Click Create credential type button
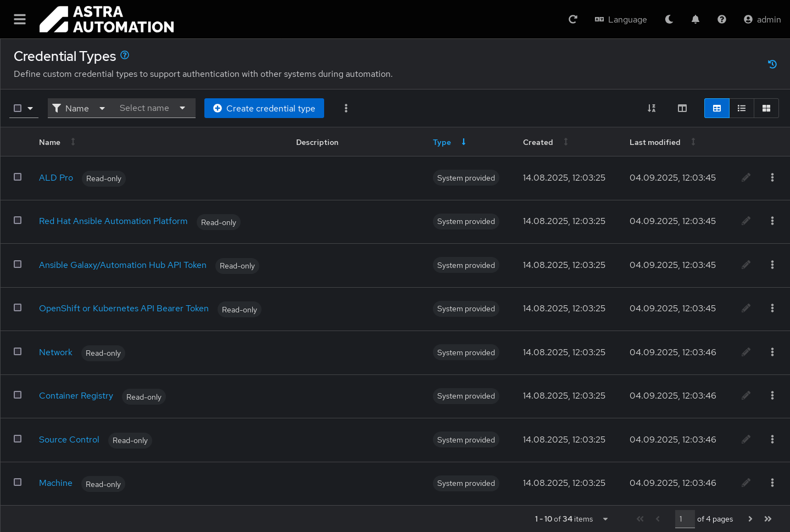This screenshot has height=532, width=790. [x=264, y=108]
